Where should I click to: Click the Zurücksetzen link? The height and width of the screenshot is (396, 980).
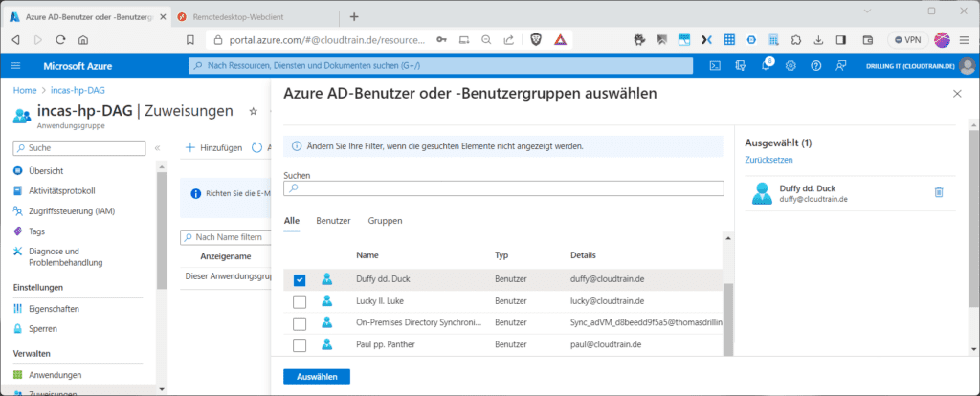click(x=768, y=160)
